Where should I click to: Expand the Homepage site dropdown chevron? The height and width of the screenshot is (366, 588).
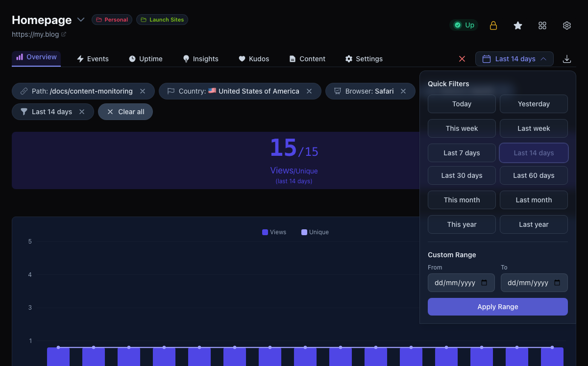tap(81, 20)
